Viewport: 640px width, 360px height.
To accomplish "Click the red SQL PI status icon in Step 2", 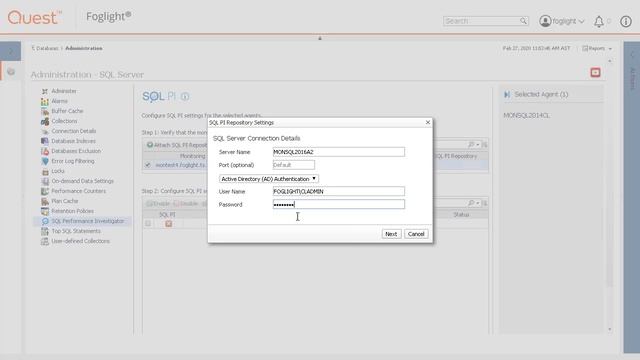I will tap(169, 224).
